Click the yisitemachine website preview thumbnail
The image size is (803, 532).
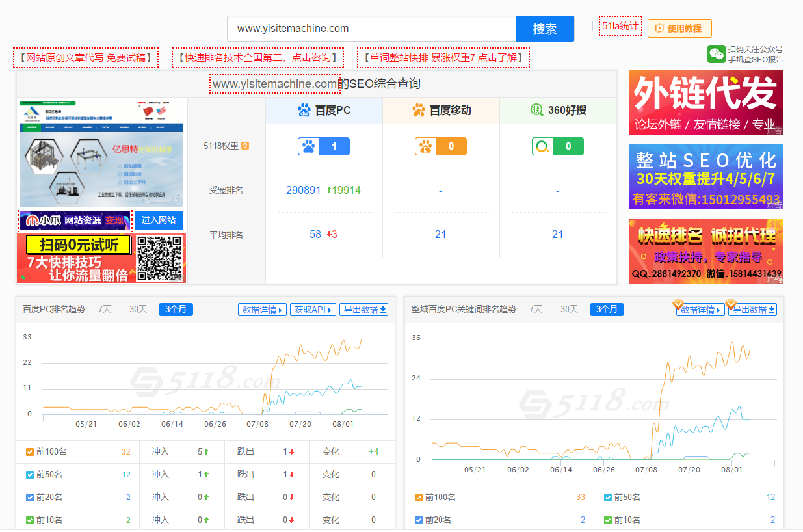click(x=101, y=153)
